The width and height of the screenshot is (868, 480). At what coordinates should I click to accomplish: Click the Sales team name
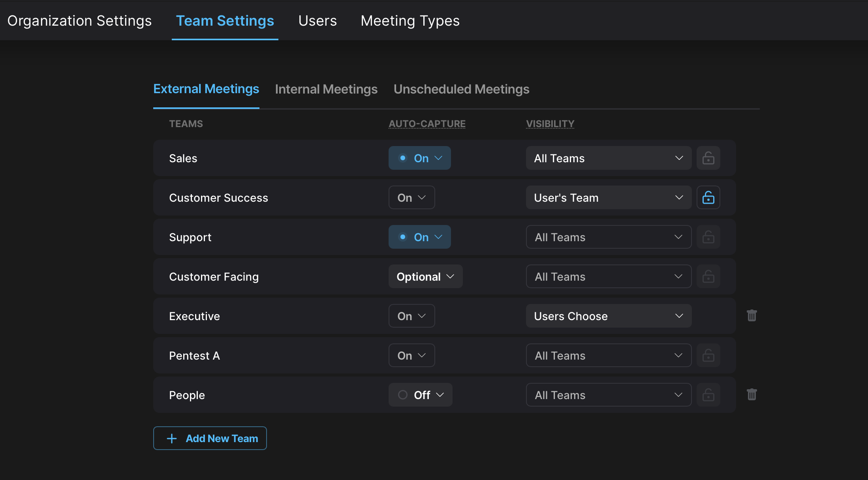pos(183,158)
